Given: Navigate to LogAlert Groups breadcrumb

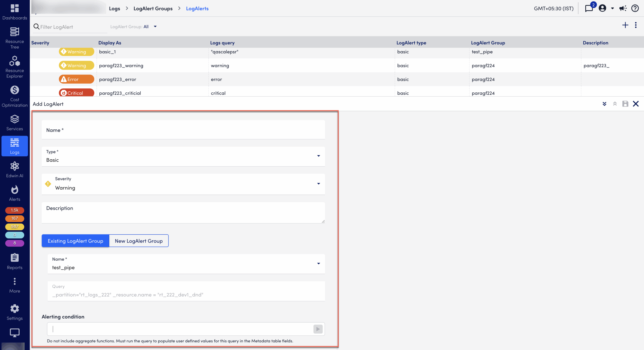Looking at the screenshot, I should (x=153, y=8).
